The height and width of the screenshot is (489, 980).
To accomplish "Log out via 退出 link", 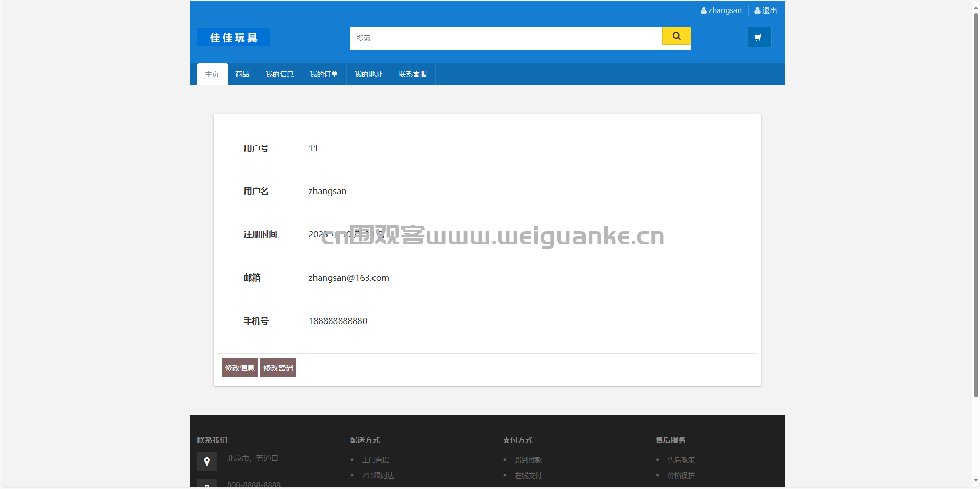I will [766, 10].
